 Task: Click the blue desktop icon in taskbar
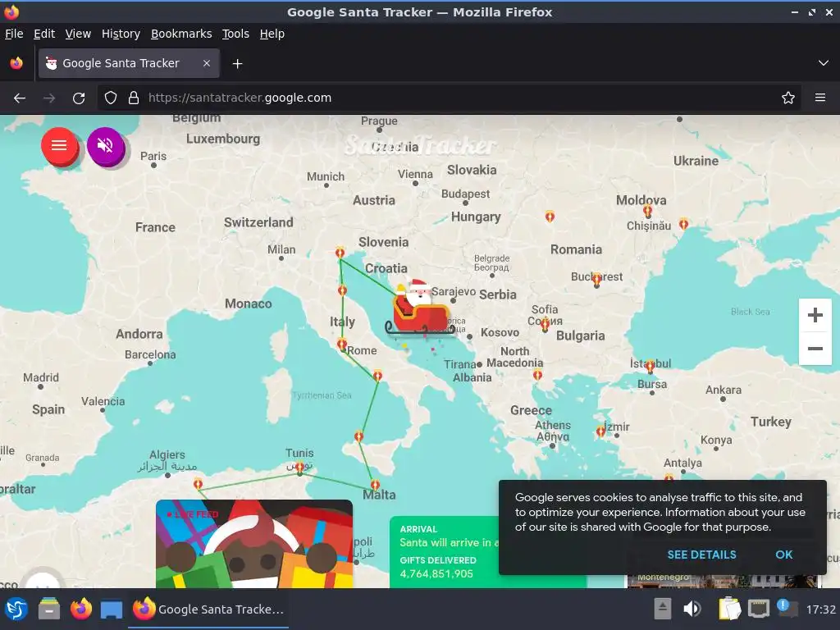pyautogui.click(x=112, y=609)
